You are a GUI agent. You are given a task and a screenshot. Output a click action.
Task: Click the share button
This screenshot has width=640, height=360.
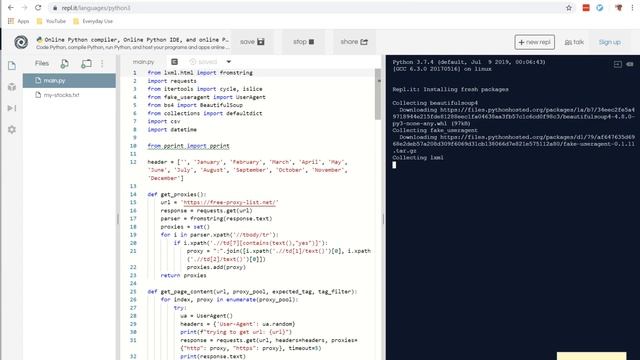[x=354, y=42]
